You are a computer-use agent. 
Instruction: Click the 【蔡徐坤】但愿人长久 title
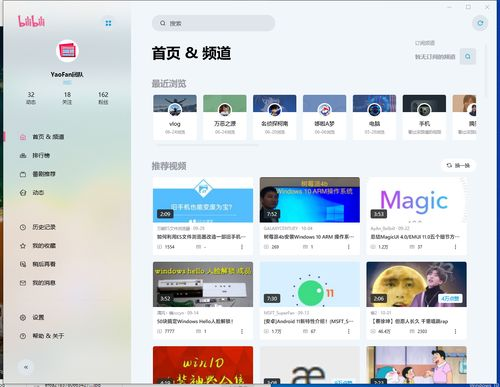(409, 321)
